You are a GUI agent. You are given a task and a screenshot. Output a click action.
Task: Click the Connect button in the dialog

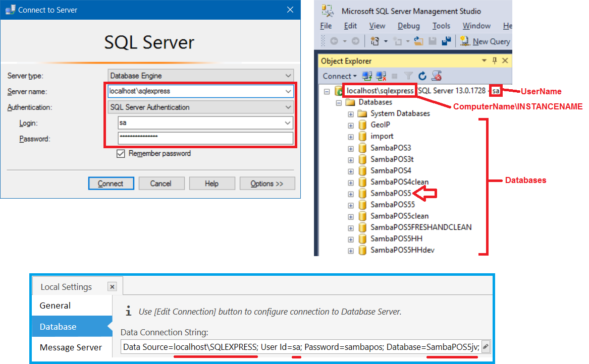(x=111, y=184)
